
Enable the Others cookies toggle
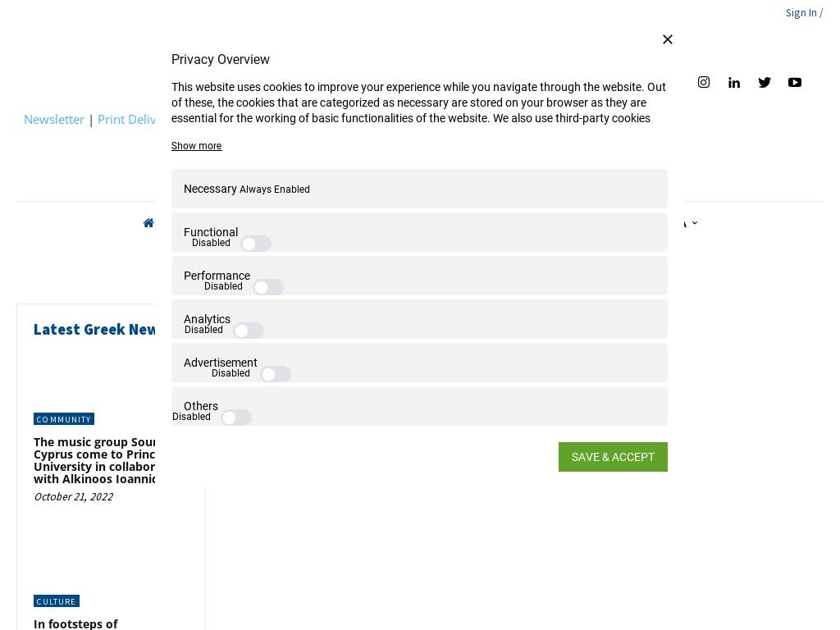(x=236, y=418)
